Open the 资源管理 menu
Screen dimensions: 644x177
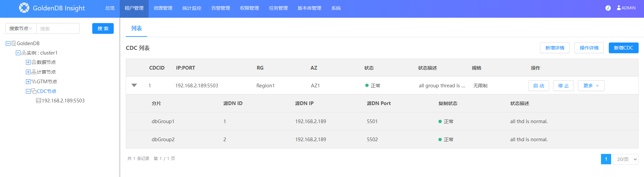point(163,8)
